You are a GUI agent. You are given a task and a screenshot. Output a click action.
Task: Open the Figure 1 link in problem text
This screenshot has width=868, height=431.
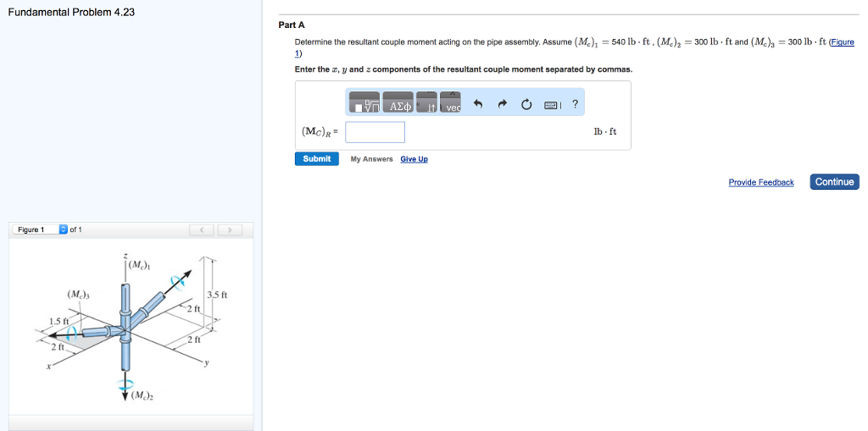click(842, 42)
